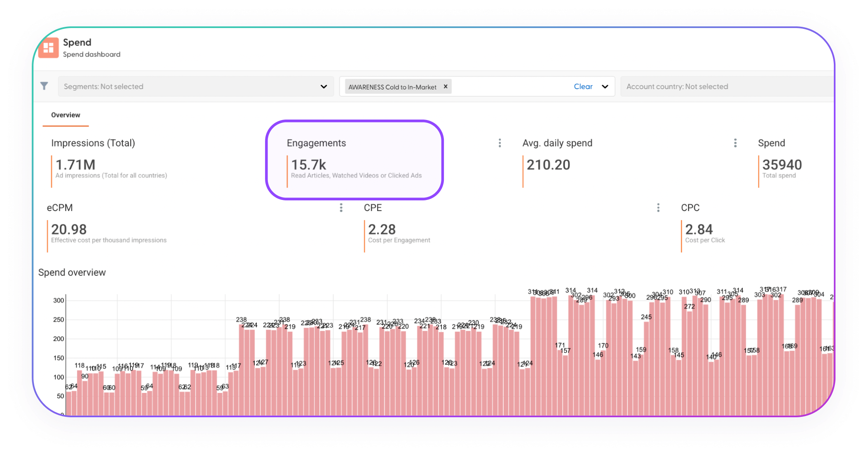Select the Engagements 15.7k metric card
The height and width of the screenshot is (456, 868).
tap(354, 160)
